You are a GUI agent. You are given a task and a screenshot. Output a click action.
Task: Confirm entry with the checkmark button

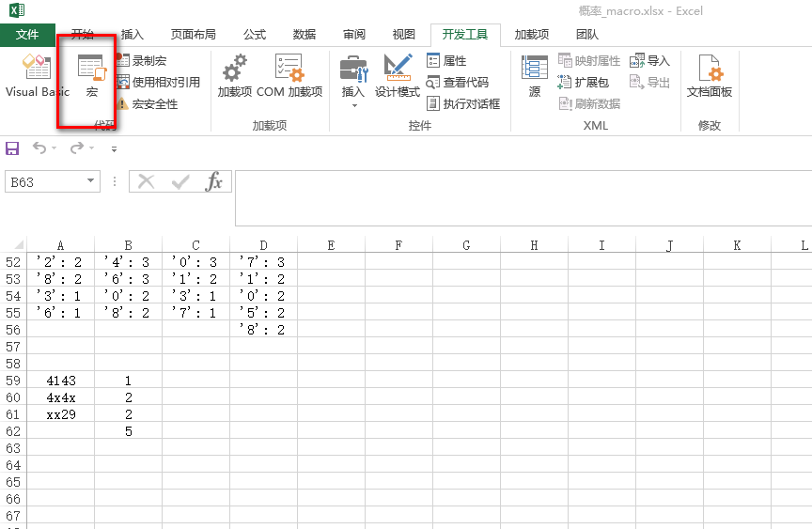point(180,181)
